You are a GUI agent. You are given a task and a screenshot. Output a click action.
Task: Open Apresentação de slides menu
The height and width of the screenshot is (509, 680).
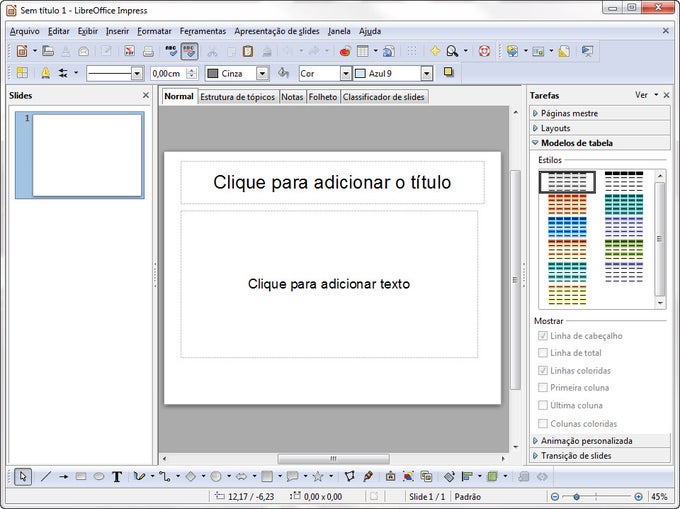(277, 31)
